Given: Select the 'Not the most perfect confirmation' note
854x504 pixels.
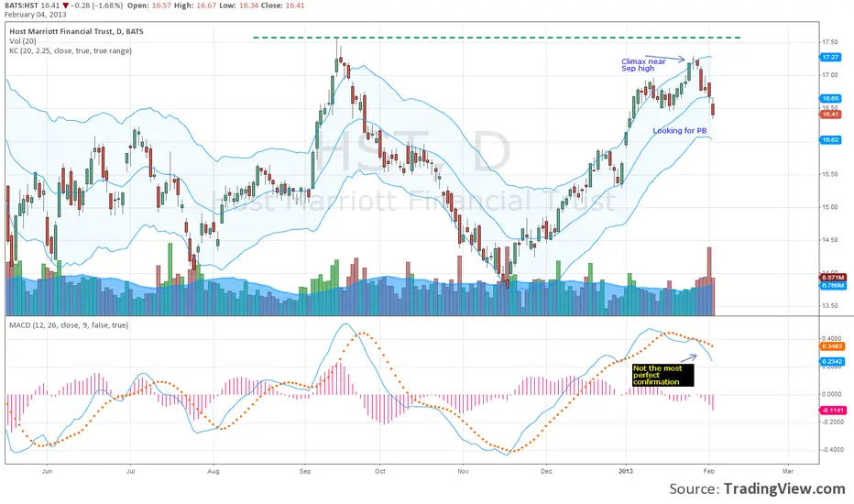Looking at the screenshot, I should (662, 375).
